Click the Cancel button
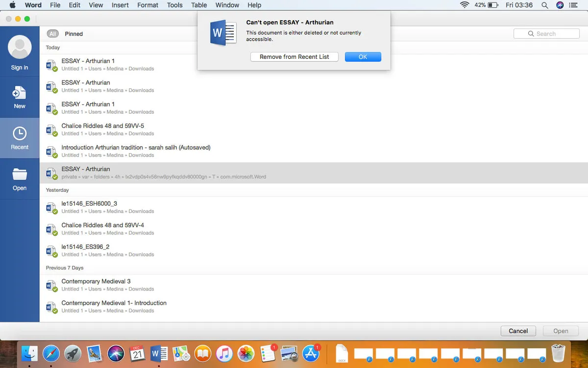 518,331
